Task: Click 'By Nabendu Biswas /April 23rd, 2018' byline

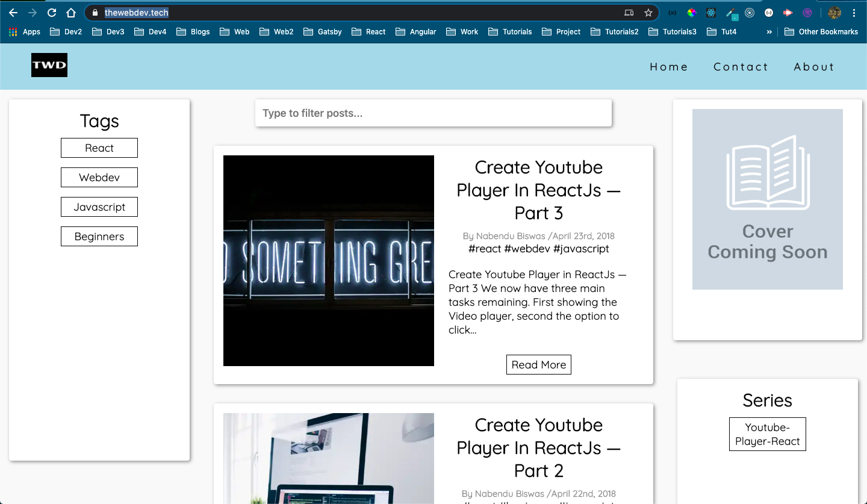Action: coord(539,236)
